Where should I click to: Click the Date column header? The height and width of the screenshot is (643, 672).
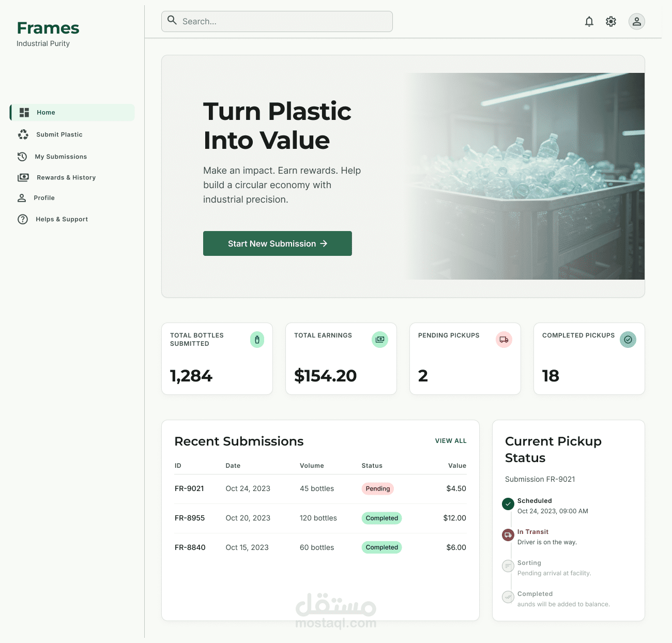233,466
